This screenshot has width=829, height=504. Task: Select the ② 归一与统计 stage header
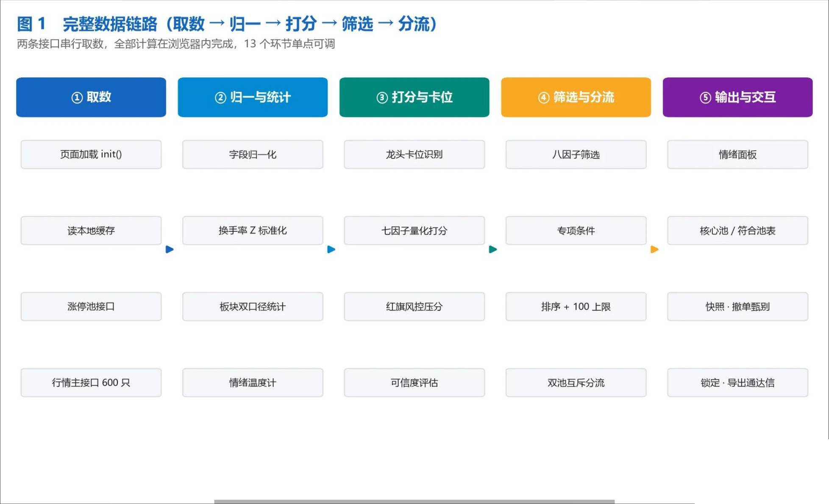[253, 97]
